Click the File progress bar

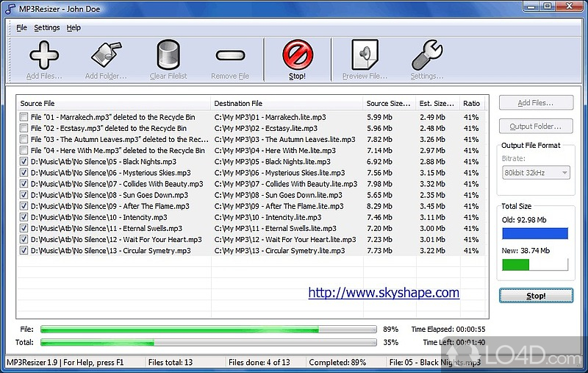point(208,330)
